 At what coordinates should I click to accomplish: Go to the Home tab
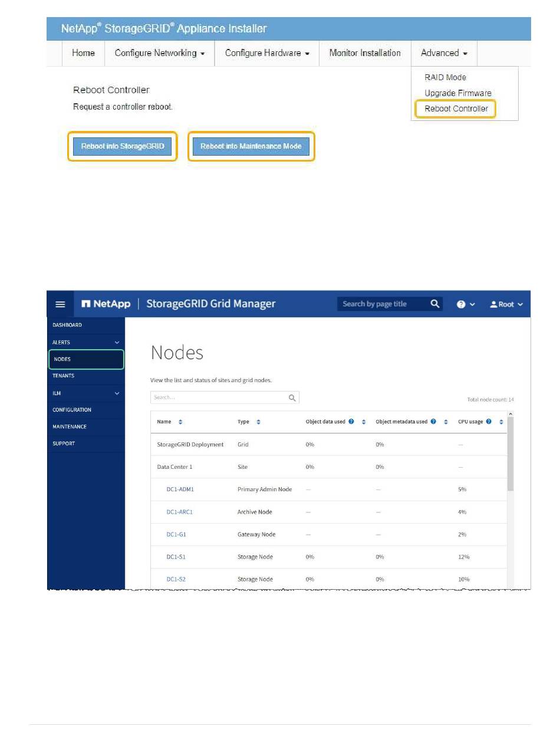pos(83,53)
